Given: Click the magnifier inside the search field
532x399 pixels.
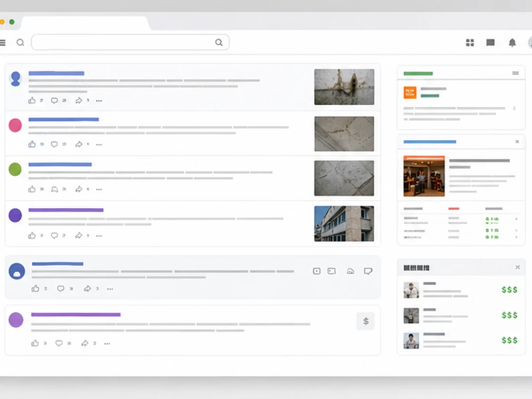Looking at the screenshot, I should click(x=219, y=42).
